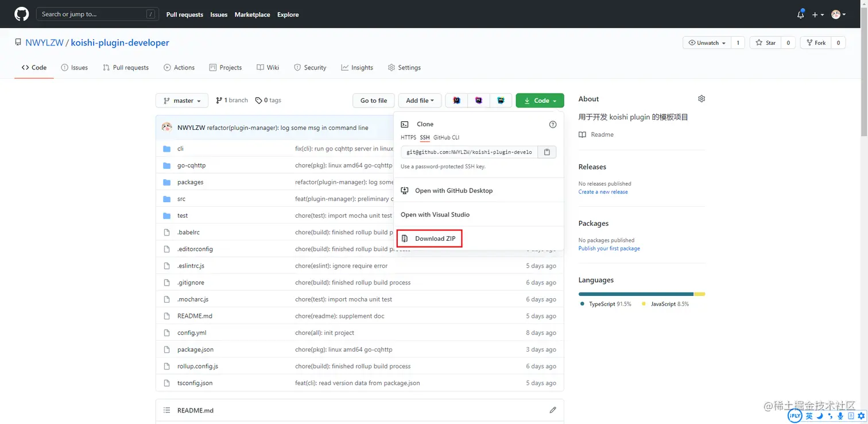The height and width of the screenshot is (424, 868).
Task: Click the file icon beside .babelrc
Action: pyautogui.click(x=166, y=232)
